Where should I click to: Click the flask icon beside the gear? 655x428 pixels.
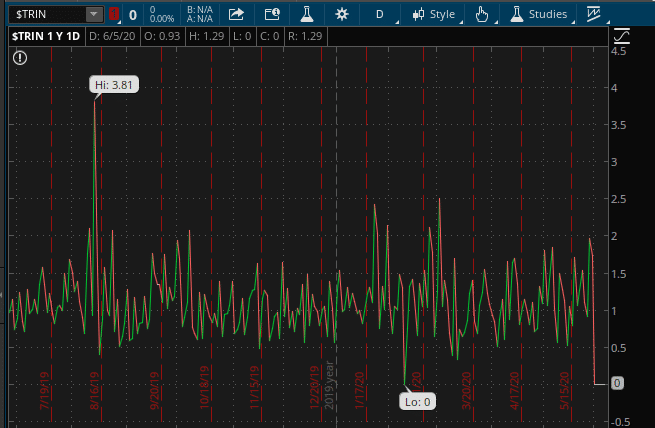[307, 14]
